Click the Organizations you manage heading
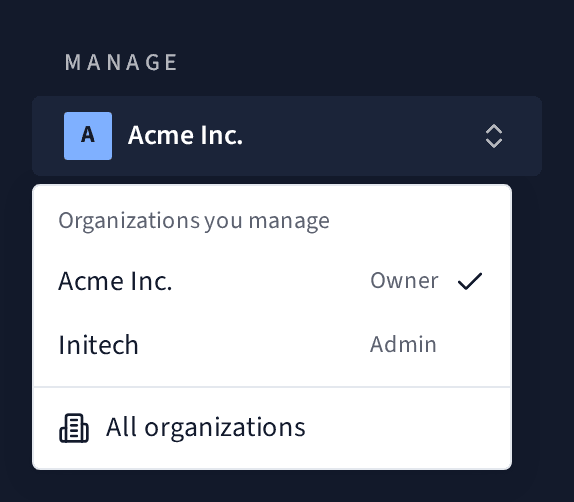 point(194,221)
